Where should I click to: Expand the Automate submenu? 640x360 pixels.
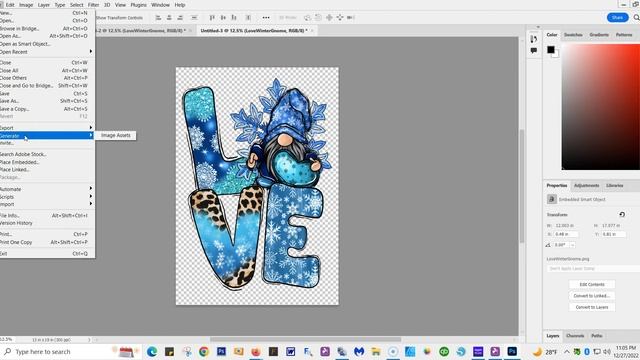[x=47, y=189]
